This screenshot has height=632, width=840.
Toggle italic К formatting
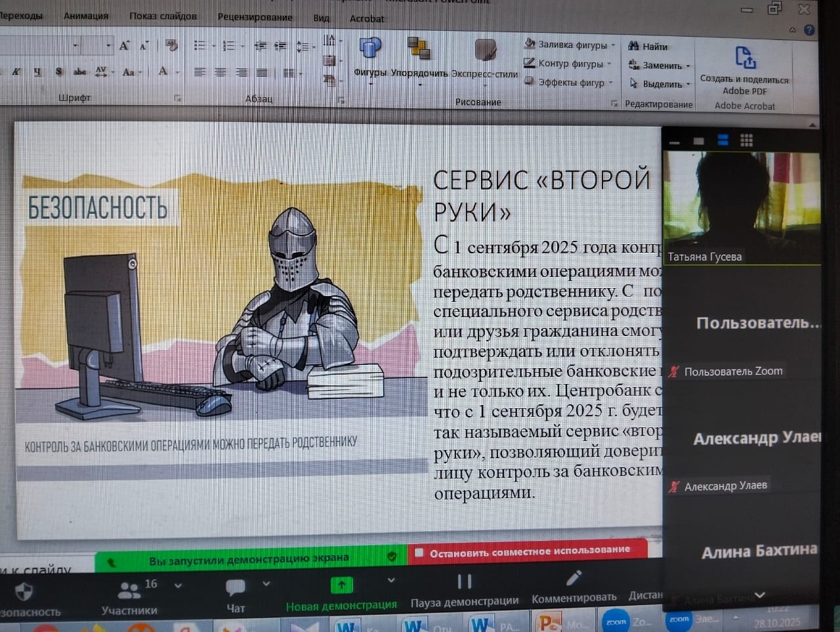click(x=16, y=72)
